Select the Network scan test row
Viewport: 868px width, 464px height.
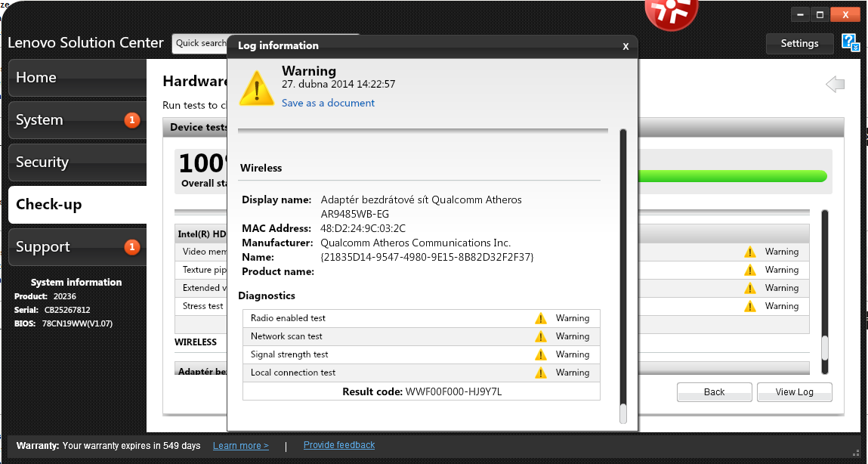tap(422, 336)
